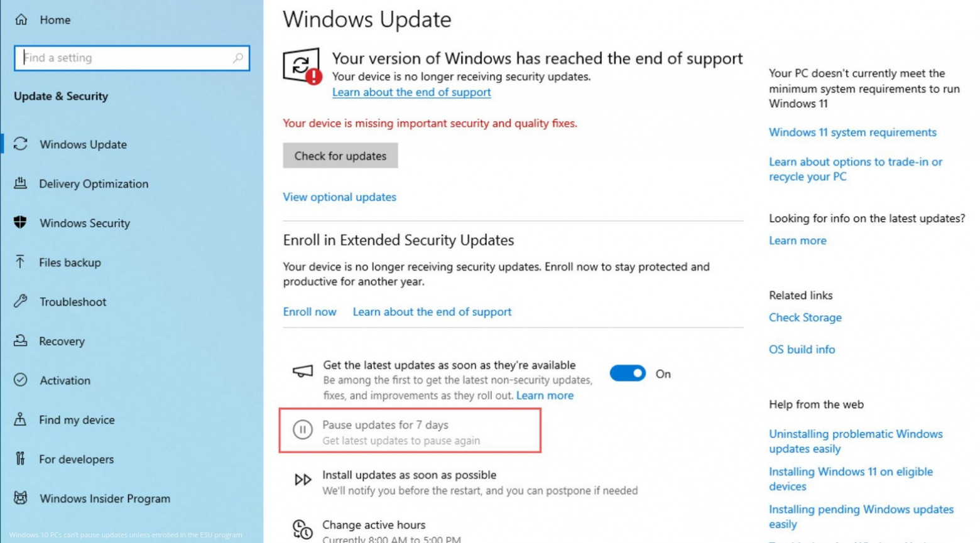Click the Windows Security shield icon
The image size is (980, 543).
point(21,222)
